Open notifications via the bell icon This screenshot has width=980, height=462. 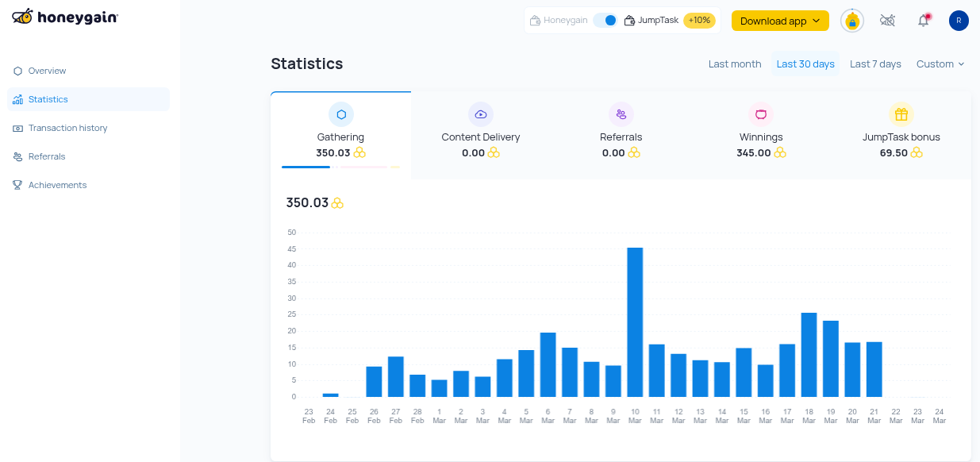[x=923, y=20]
